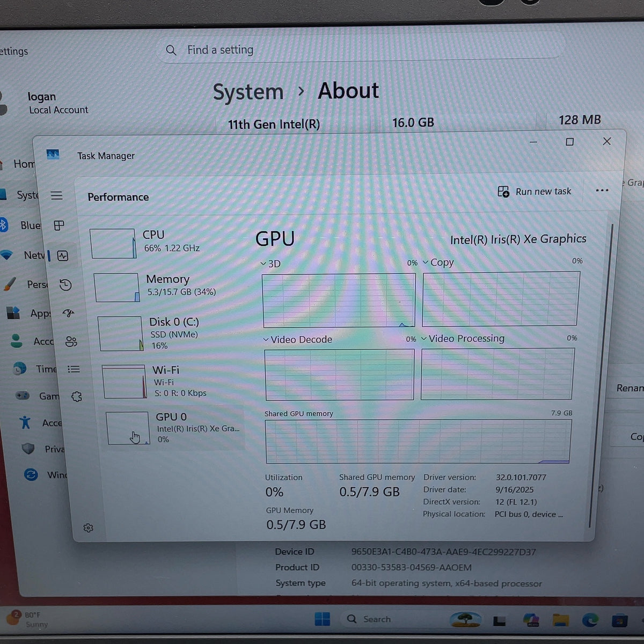644x644 pixels.
Task: Click the Task Manager app icon in title bar
Action: click(x=53, y=155)
